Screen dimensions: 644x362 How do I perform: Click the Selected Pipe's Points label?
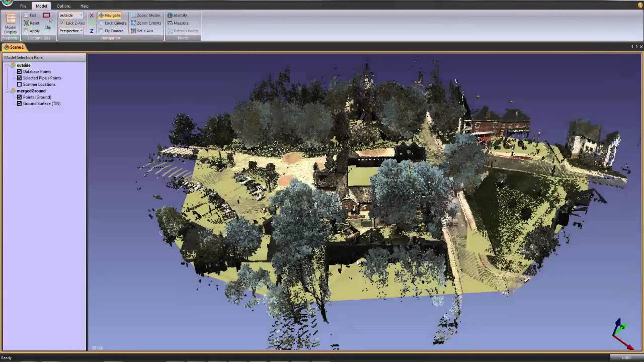pyautogui.click(x=42, y=78)
